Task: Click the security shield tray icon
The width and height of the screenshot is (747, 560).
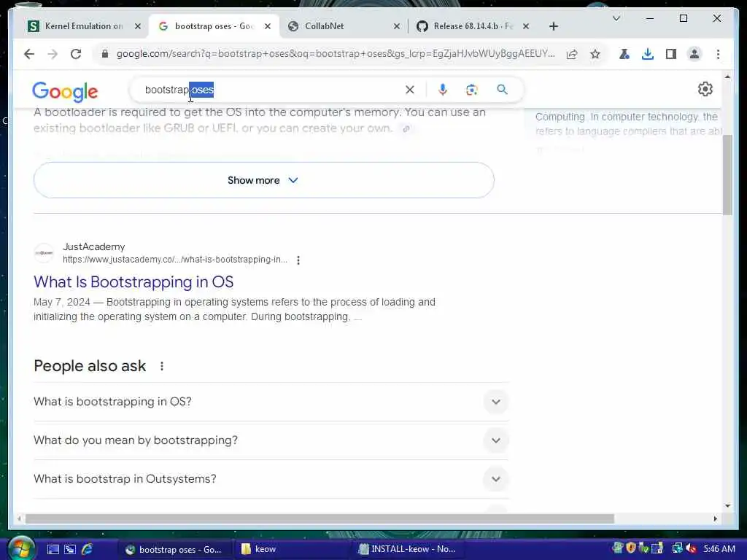Action: 631,548
